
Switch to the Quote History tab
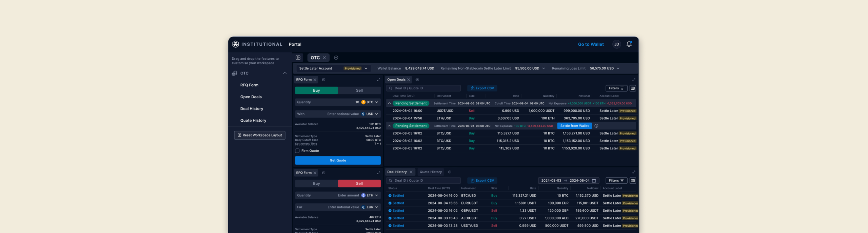(x=431, y=172)
